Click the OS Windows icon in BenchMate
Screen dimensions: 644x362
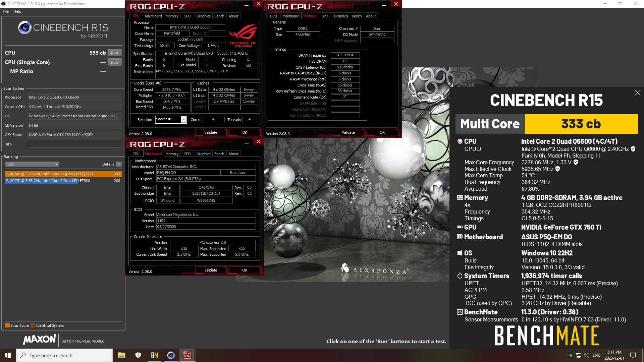tap(460, 253)
